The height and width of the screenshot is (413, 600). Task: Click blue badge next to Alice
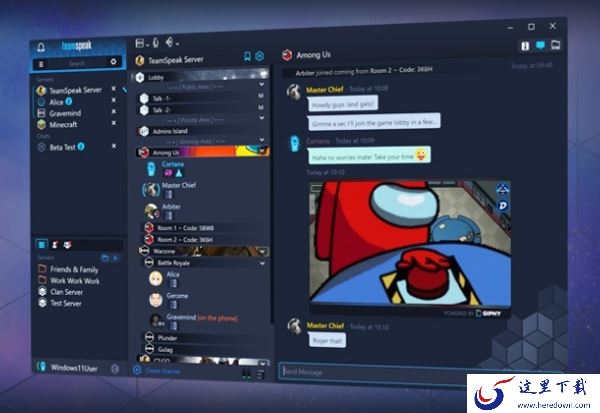68,101
